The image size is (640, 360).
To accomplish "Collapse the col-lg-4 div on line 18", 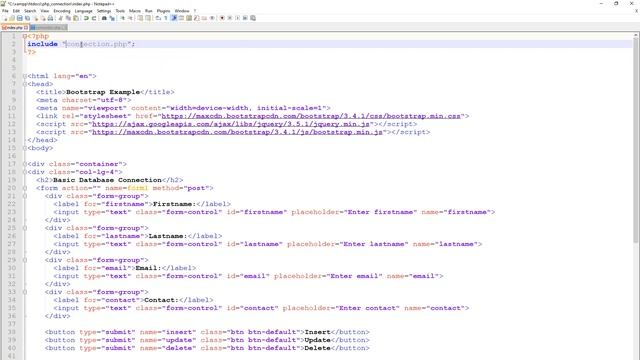I will pos(24,172).
